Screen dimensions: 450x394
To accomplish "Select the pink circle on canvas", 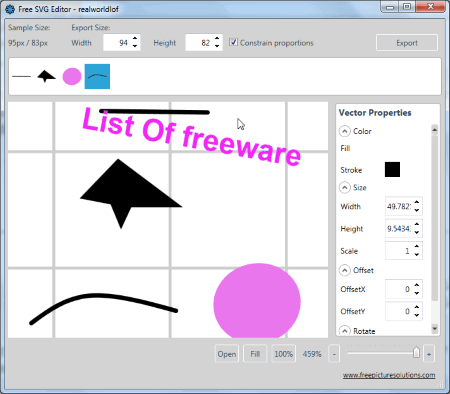I will pyautogui.click(x=257, y=301).
